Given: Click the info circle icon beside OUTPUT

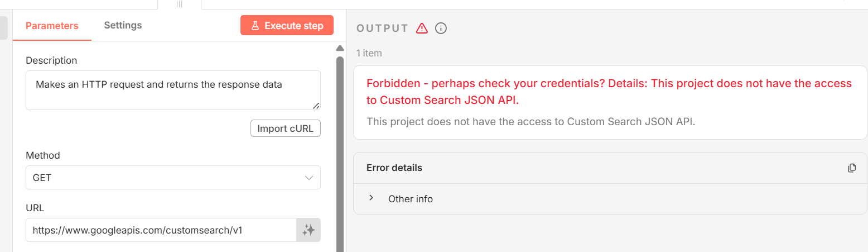Looking at the screenshot, I should [x=441, y=28].
